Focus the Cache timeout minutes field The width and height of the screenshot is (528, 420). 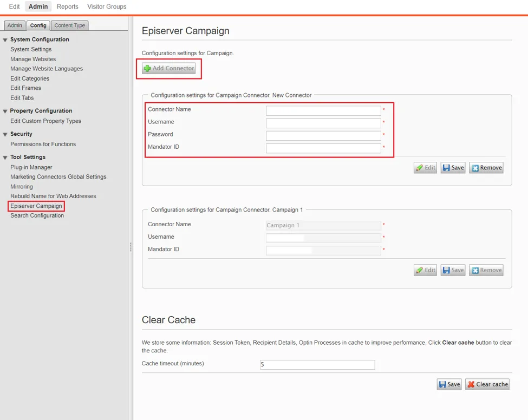tap(317, 364)
